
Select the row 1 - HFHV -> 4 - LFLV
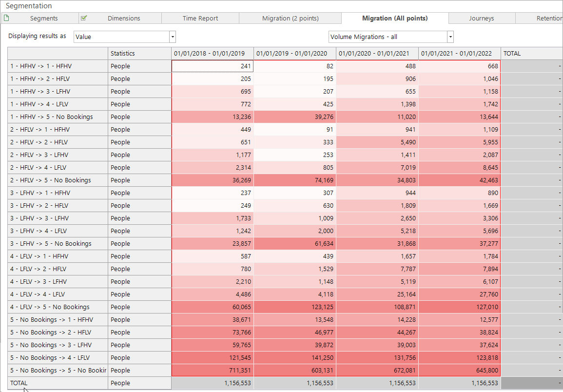58,104
